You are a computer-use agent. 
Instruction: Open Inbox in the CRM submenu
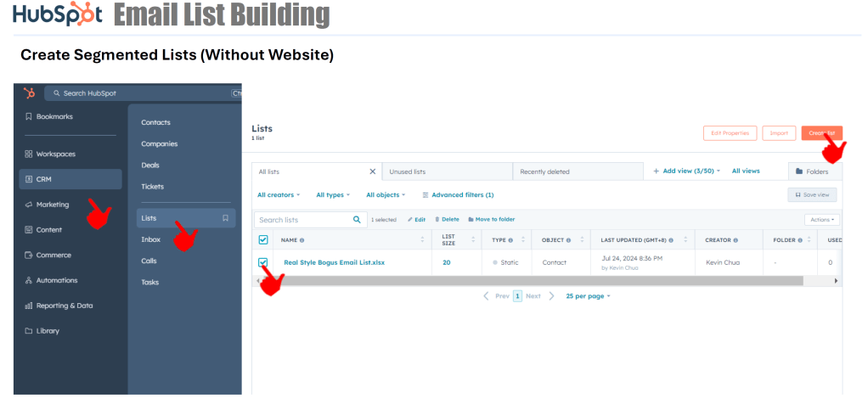pos(150,239)
